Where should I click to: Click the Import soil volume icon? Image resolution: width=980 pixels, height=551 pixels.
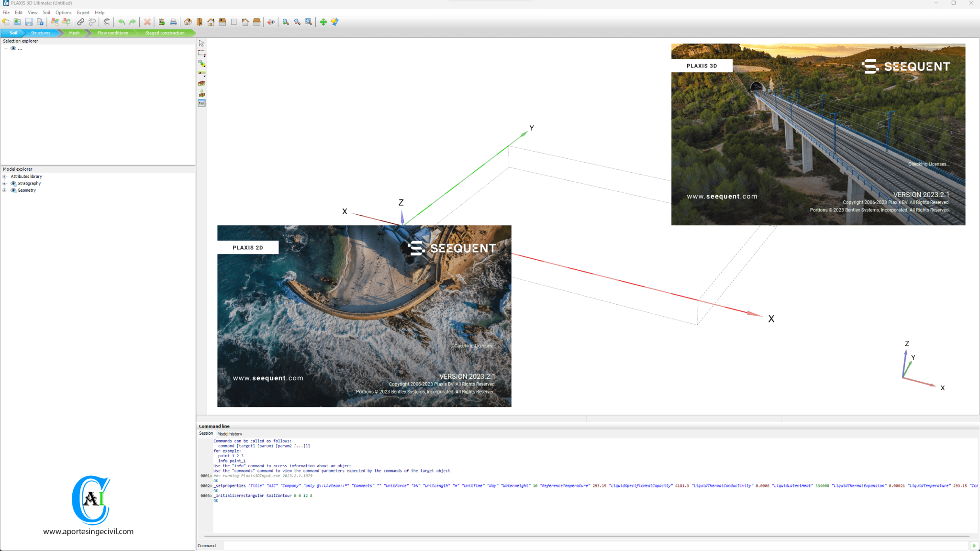pyautogui.click(x=202, y=93)
